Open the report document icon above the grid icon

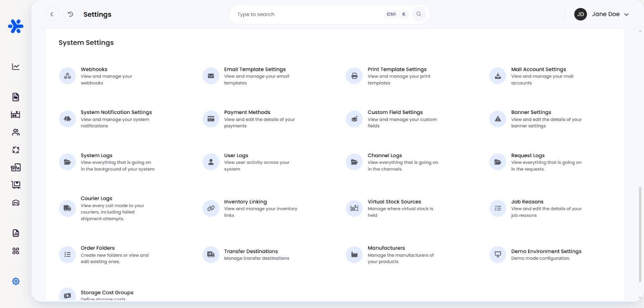[x=16, y=233]
